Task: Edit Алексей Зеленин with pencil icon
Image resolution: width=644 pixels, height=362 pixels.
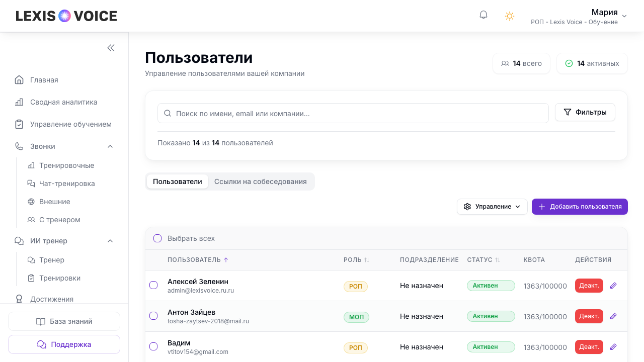Action: 613,286
